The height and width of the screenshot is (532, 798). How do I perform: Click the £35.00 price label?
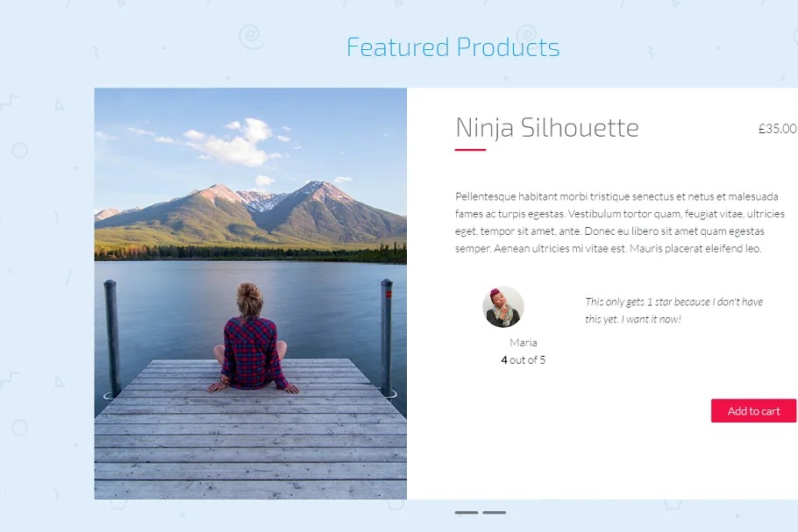point(777,129)
